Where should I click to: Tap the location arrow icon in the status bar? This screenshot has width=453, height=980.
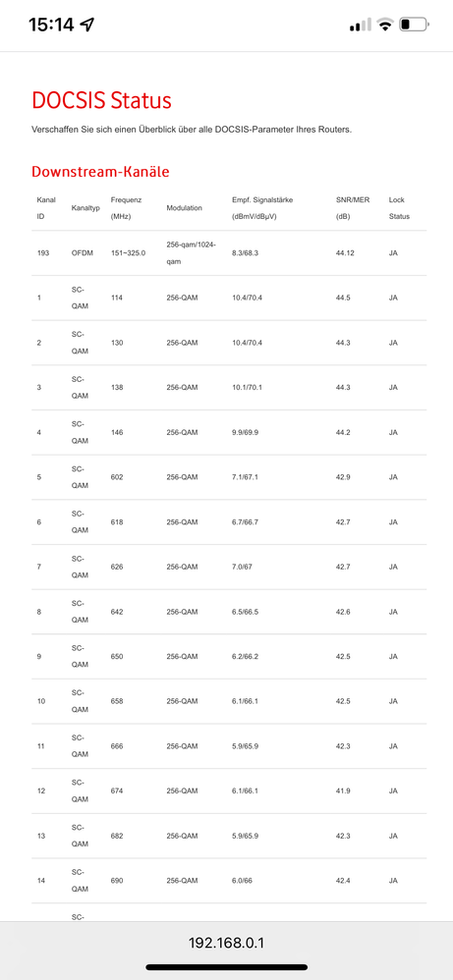pyautogui.click(x=87, y=25)
